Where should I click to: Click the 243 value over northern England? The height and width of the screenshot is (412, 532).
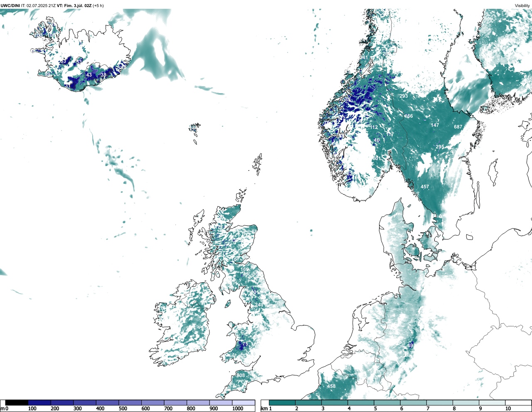pyautogui.click(x=259, y=305)
